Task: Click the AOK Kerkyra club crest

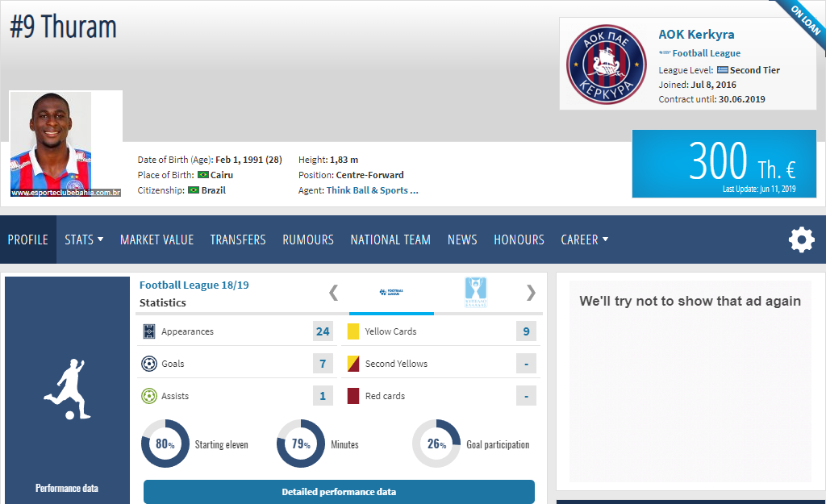Action: tap(607, 65)
